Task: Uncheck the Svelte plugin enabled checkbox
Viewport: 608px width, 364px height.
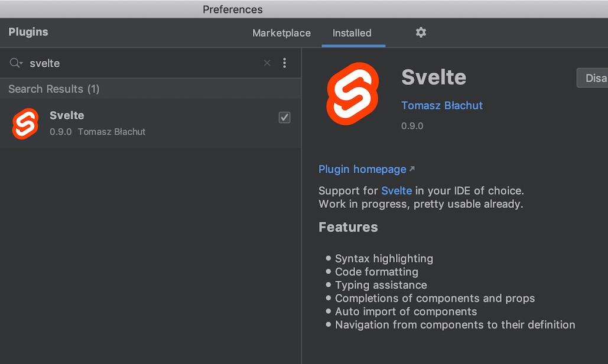Action: (x=284, y=118)
